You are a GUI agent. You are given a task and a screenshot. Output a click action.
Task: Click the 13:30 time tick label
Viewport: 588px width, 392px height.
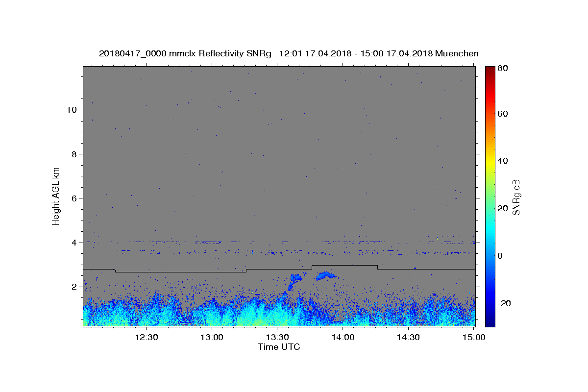click(277, 337)
